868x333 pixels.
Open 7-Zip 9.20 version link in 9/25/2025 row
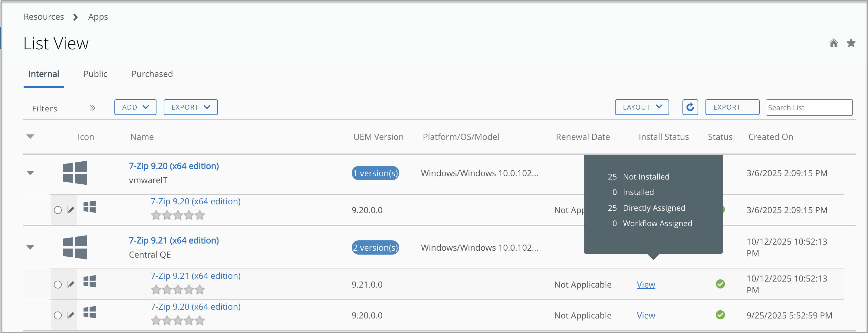(196, 307)
